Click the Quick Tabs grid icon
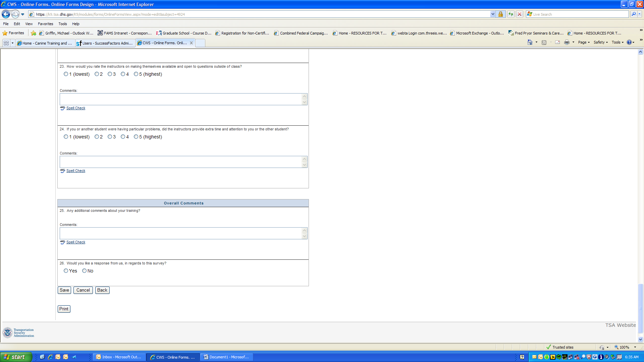The image size is (644, 362). click(x=6, y=43)
